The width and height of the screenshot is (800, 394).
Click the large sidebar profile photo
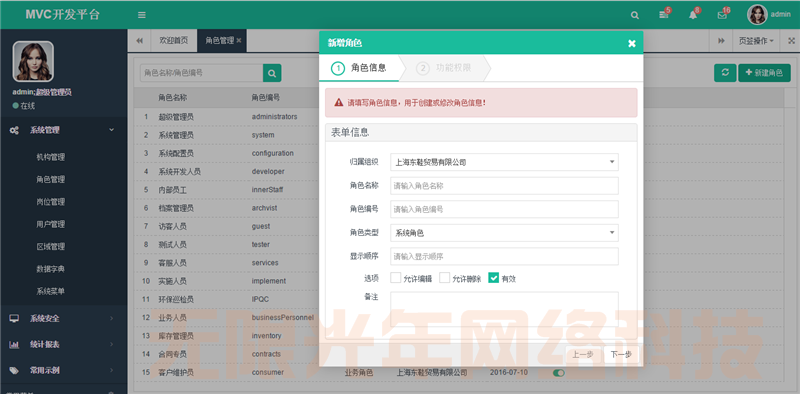[x=33, y=61]
